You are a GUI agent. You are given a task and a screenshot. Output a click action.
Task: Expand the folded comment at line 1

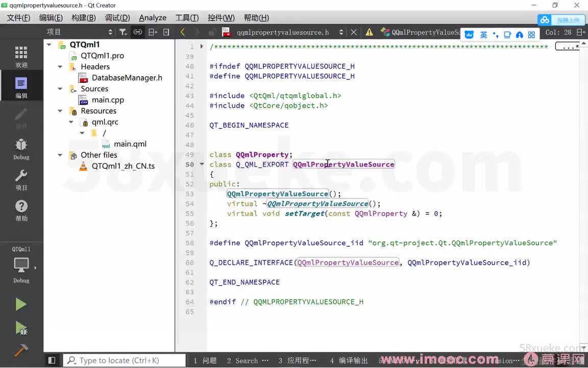point(202,47)
